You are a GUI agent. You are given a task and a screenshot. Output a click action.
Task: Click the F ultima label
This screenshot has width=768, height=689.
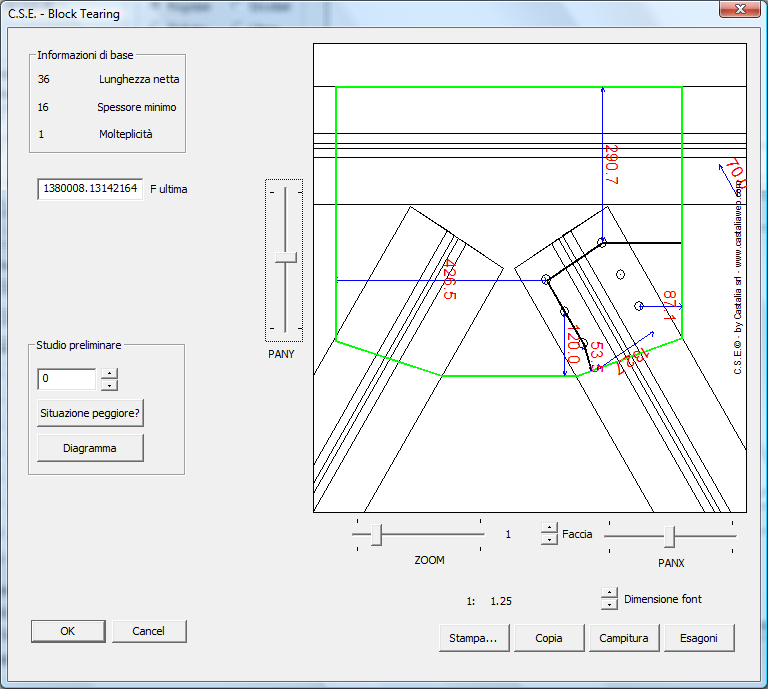click(169, 189)
